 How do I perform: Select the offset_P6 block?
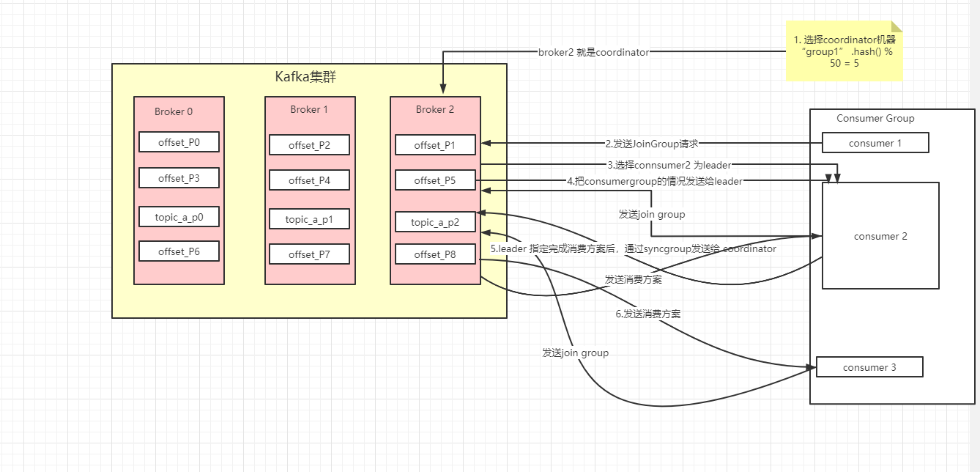click(179, 251)
